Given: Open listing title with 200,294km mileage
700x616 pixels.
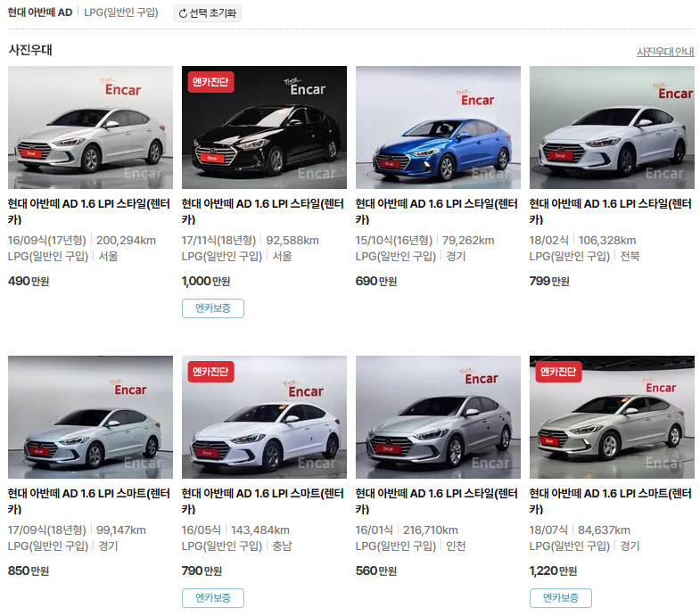Looking at the screenshot, I should [x=89, y=211].
